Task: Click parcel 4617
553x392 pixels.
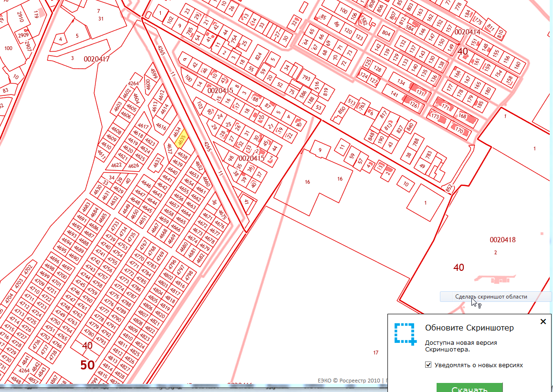Action: coord(143,126)
